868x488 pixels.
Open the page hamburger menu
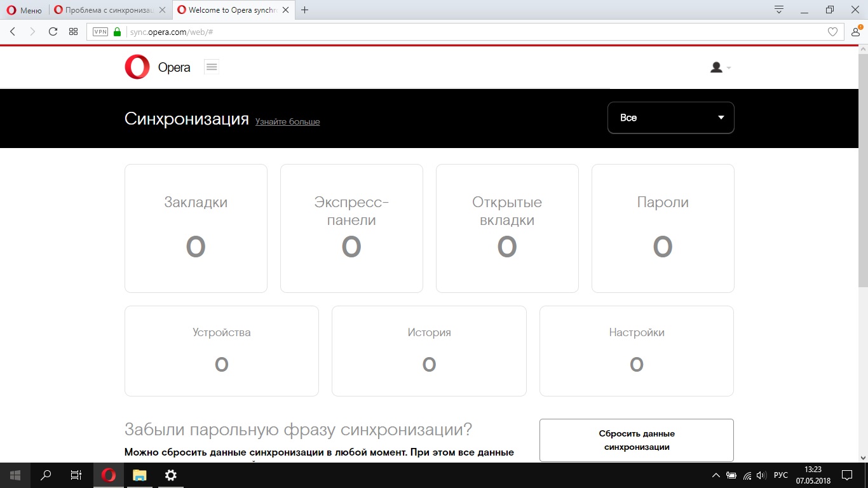click(x=212, y=67)
